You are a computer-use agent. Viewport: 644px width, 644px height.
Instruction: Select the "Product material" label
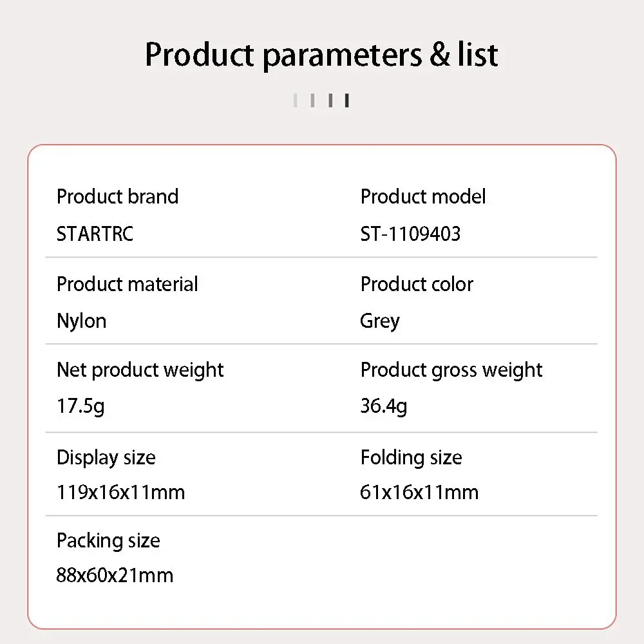[128, 284]
